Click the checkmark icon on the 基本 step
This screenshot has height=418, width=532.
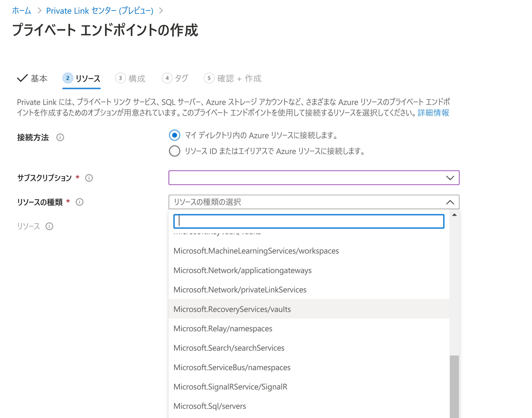tap(22, 78)
